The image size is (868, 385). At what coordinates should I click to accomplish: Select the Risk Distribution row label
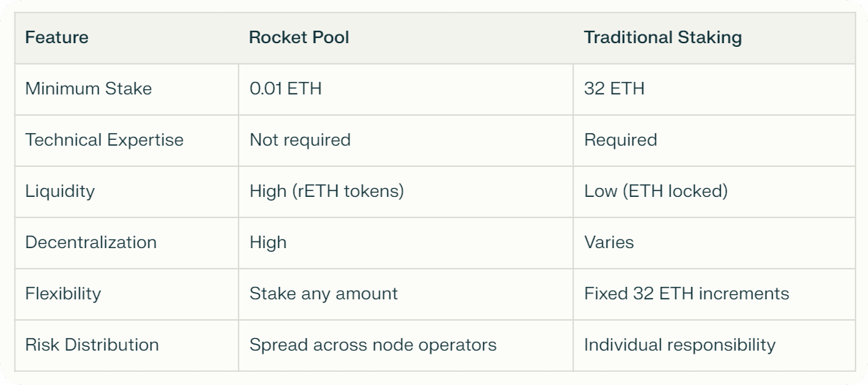[92, 345]
